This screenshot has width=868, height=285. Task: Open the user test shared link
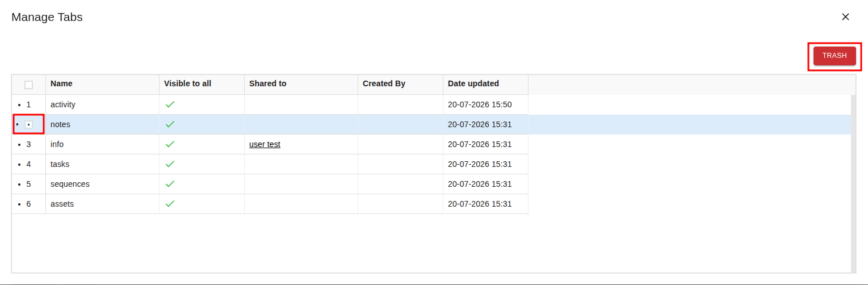click(x=265, y=144)
